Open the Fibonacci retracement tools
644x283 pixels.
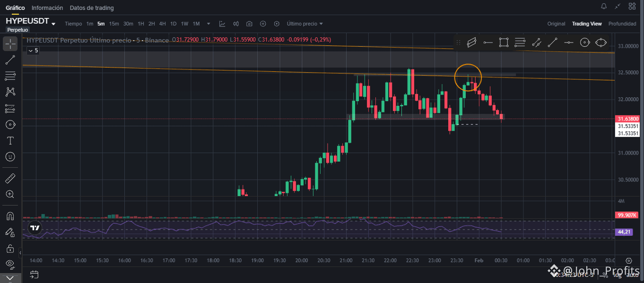point(10,76)
